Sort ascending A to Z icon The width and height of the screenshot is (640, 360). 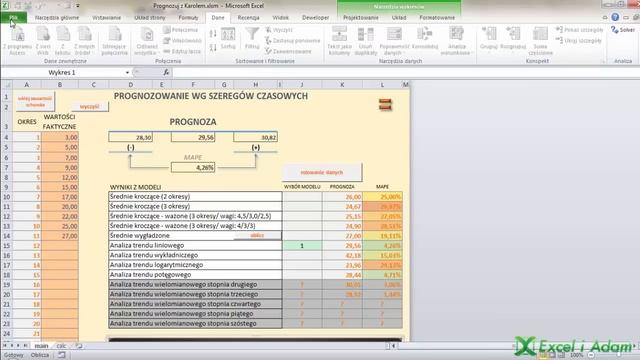click(213, 34)
